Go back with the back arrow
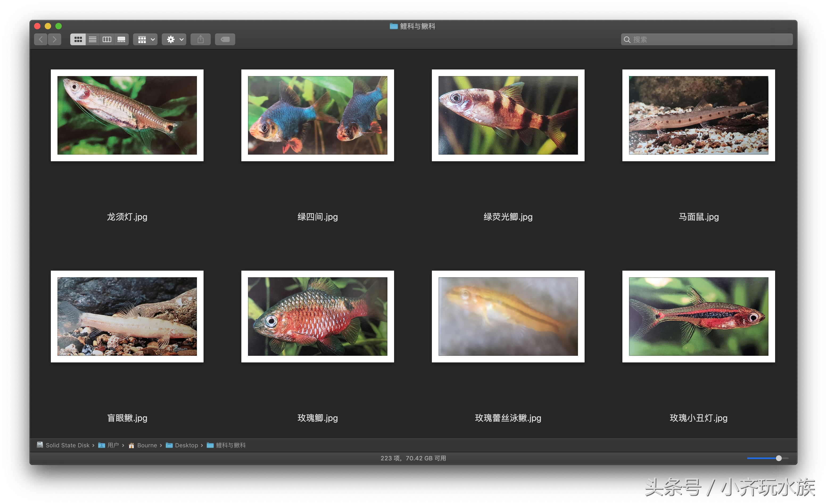 point(41,40)
